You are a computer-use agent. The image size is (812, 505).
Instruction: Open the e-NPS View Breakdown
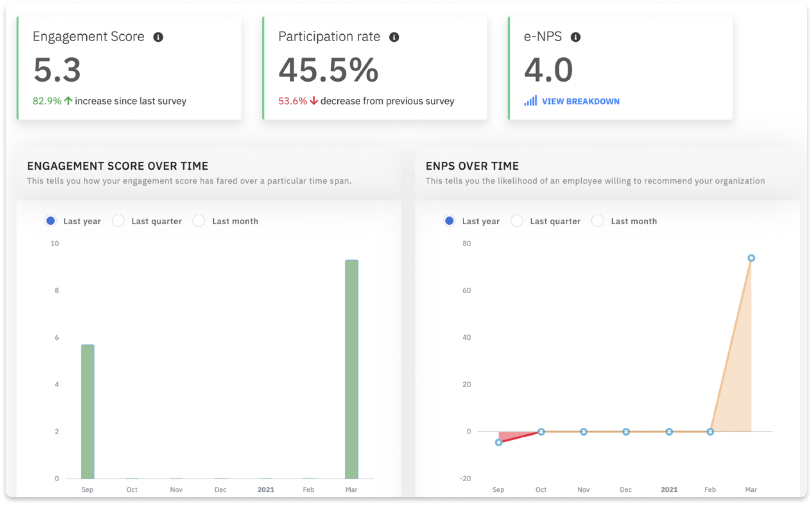click(x=580, y=101)
